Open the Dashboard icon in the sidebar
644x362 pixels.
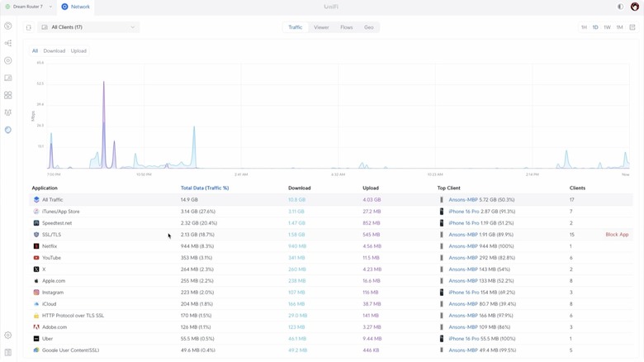pos(7,26)
